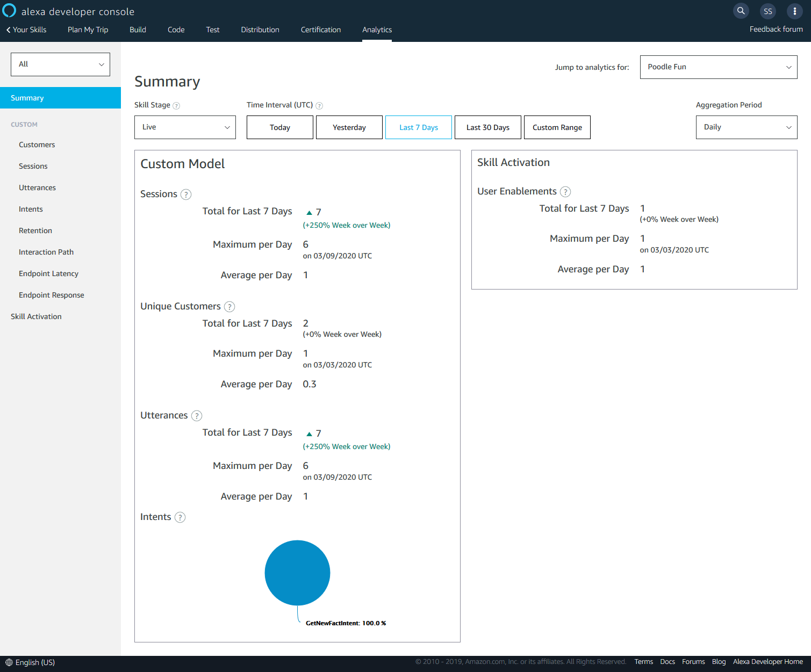The image size is (811, 672).
Task: Go back to Your Skills
Action: tap(26, 30)
